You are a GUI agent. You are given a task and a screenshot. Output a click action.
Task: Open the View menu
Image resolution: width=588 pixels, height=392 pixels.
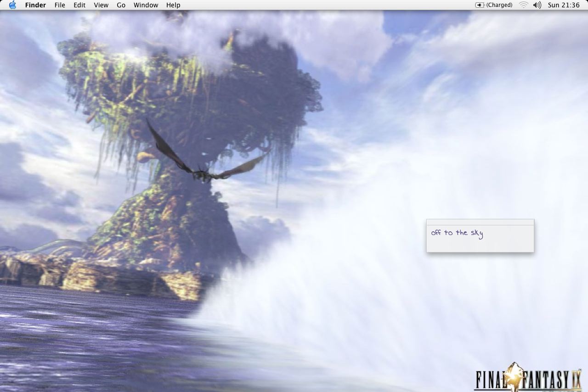pos(101,5)
